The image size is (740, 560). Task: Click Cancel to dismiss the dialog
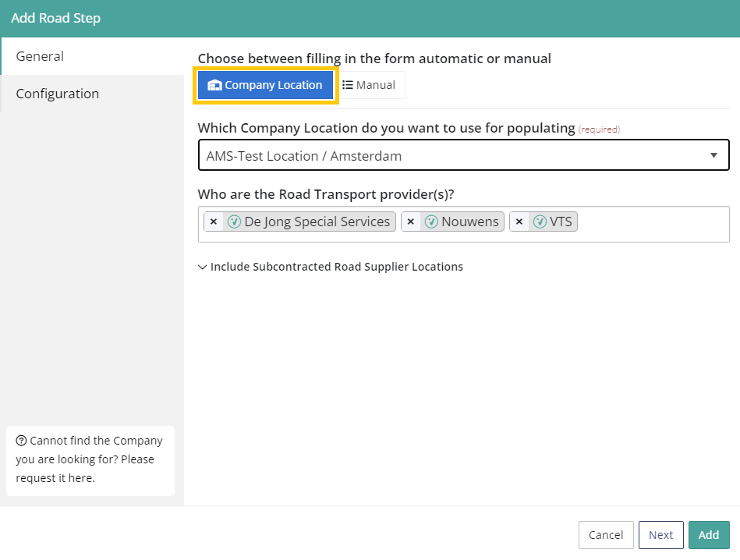pos(605,535)
